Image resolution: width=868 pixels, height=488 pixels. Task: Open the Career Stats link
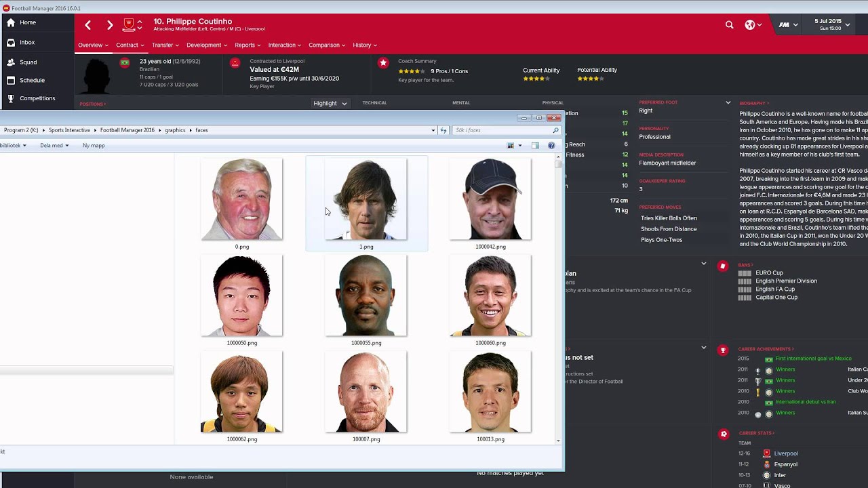point(756,433)
